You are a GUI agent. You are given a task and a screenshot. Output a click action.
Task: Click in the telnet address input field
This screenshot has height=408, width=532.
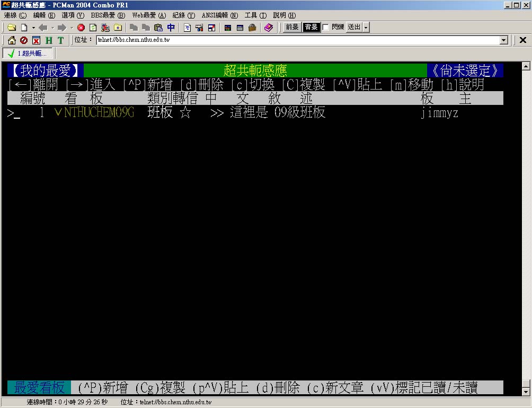pos(297,40)
